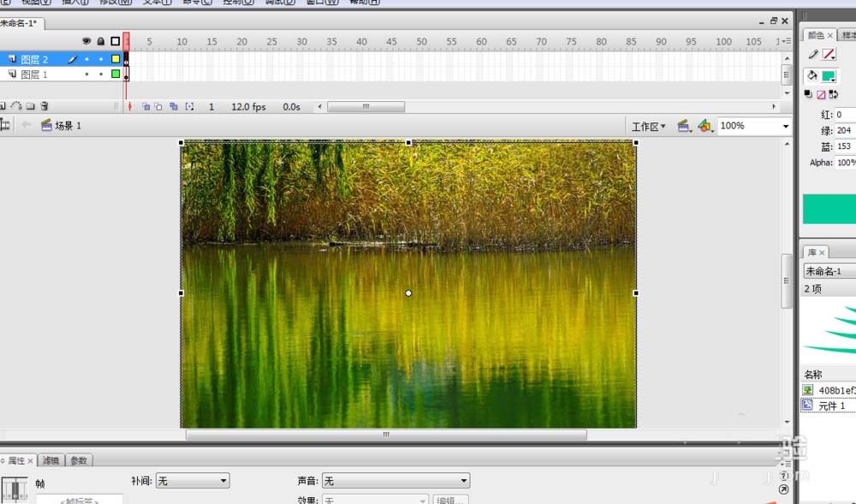Open the edit scene clapperboard menu

click(x=685, y=127)
